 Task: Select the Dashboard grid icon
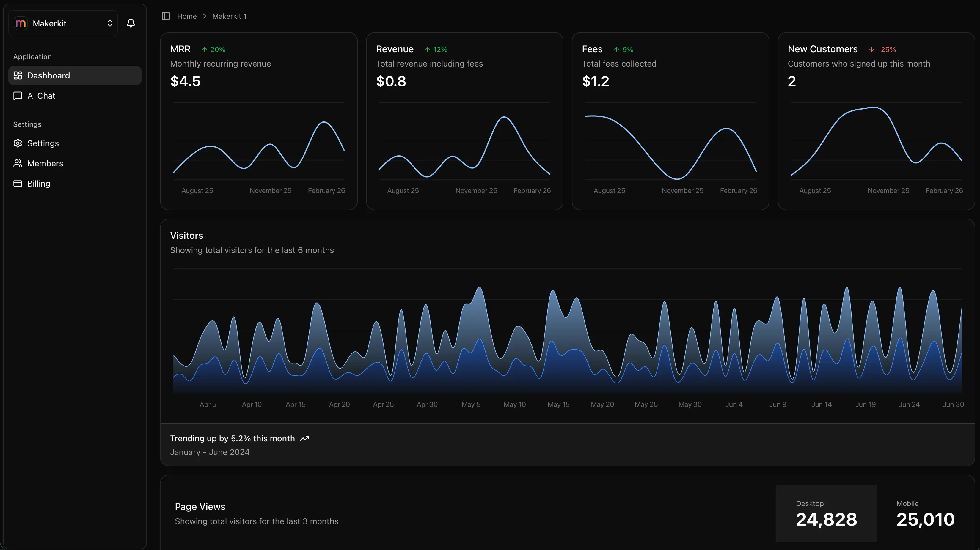(x=18, y=75)
